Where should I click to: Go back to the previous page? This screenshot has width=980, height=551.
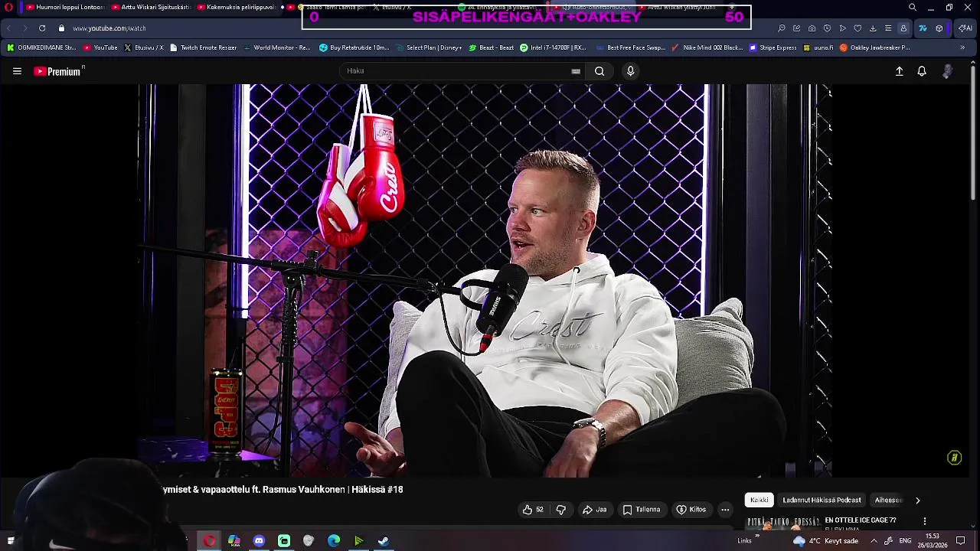point(8,28)
